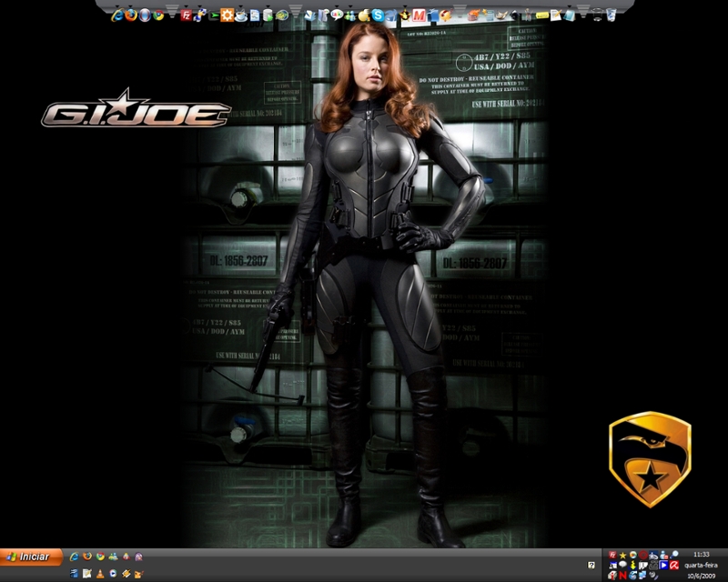Launch Google Chrome from quick launch
728x582 pixels.
tap(100, 555)
